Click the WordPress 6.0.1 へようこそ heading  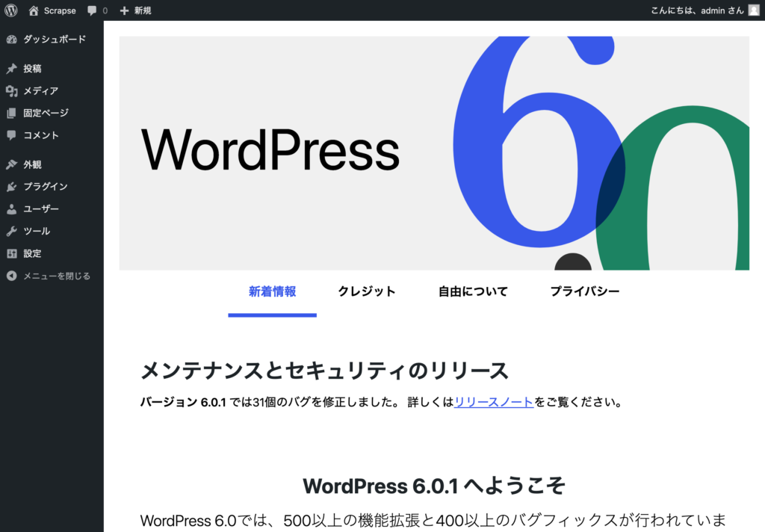click(x=434, y=486)
